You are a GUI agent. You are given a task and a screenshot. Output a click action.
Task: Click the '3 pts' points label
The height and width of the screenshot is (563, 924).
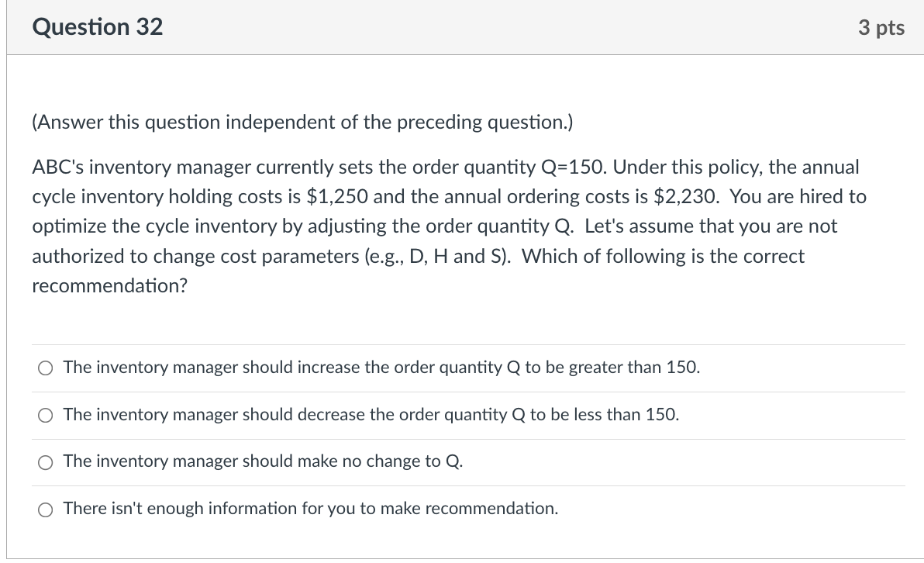(x=881, y=28)
